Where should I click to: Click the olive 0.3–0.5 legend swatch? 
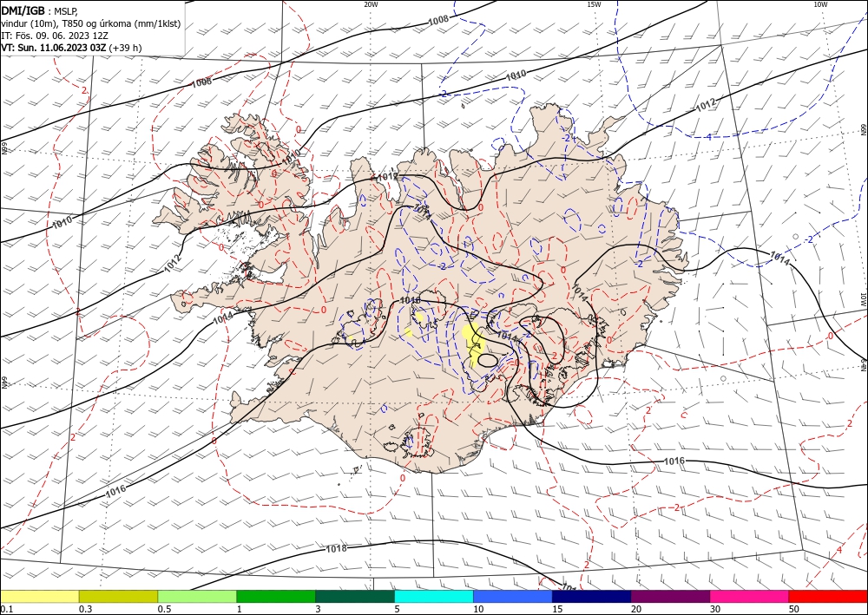pos(118,596)
